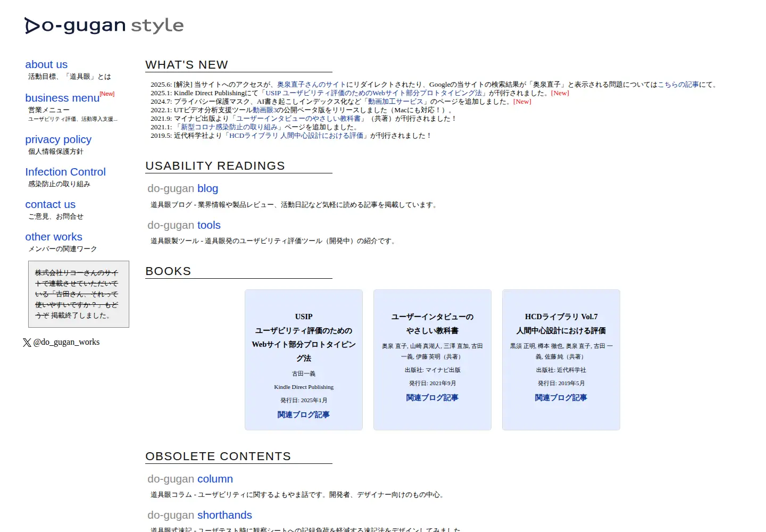Viewport: 766px width, 532px height.
Task: Open the business menu page
Action: pos(62,98)
